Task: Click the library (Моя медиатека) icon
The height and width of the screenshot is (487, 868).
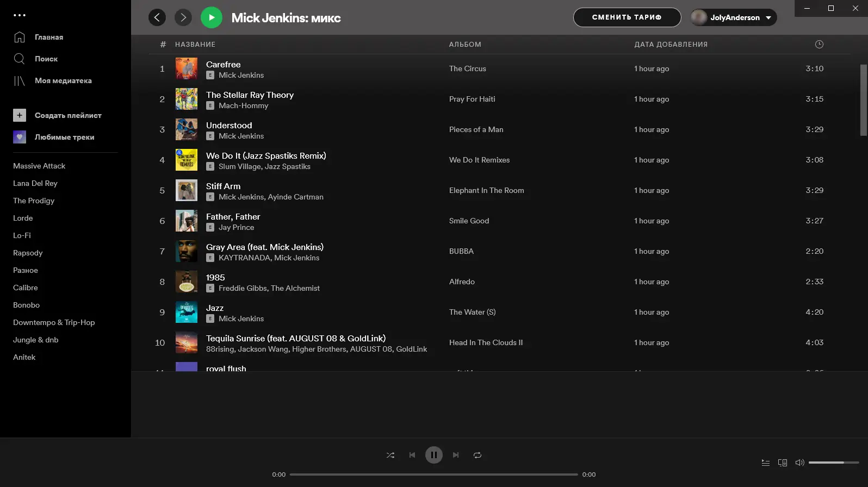Action: click(20, 80)
